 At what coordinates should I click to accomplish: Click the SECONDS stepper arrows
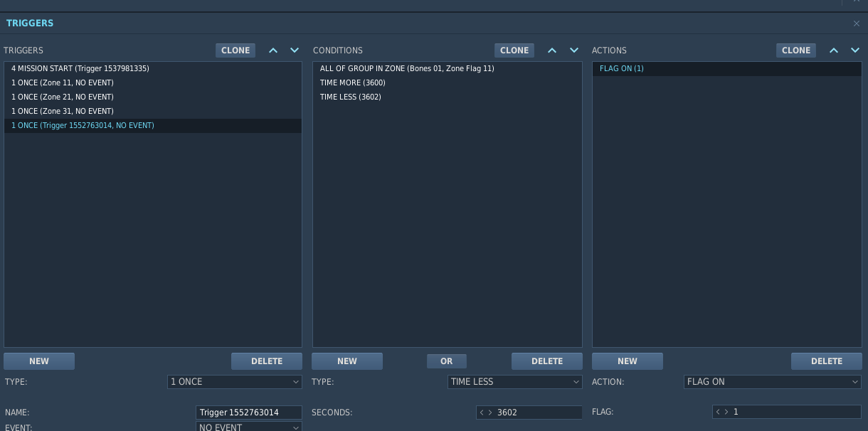click(486, 413)
